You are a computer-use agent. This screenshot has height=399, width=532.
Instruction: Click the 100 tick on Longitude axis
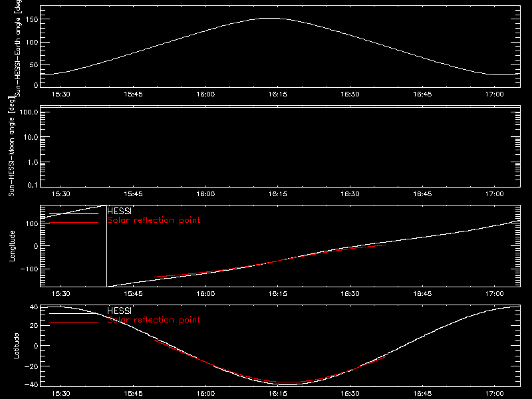32,223
